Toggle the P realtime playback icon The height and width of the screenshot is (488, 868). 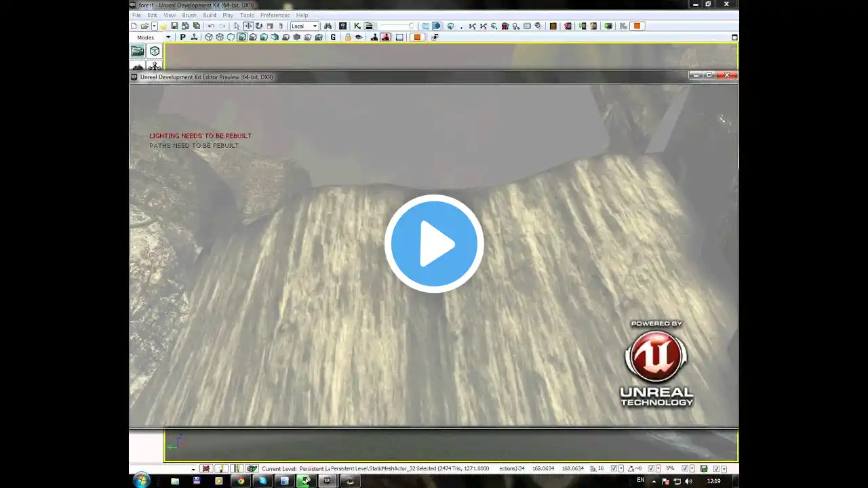click(182, 37)
